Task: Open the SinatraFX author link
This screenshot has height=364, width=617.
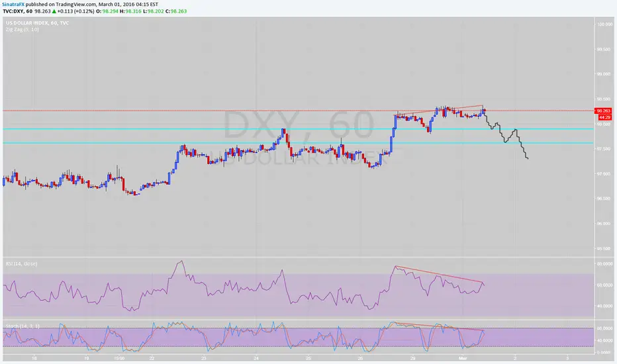Action: tap(14, 5)
